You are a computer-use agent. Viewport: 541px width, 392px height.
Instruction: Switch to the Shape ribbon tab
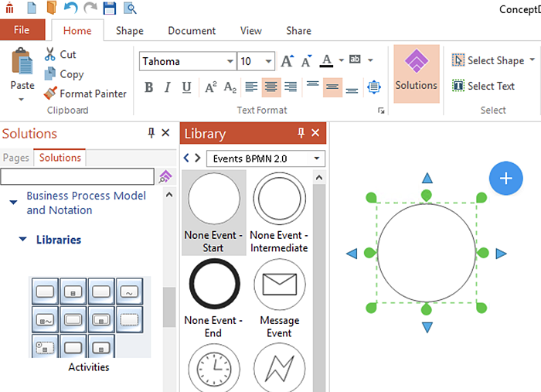tap(129, 31)
